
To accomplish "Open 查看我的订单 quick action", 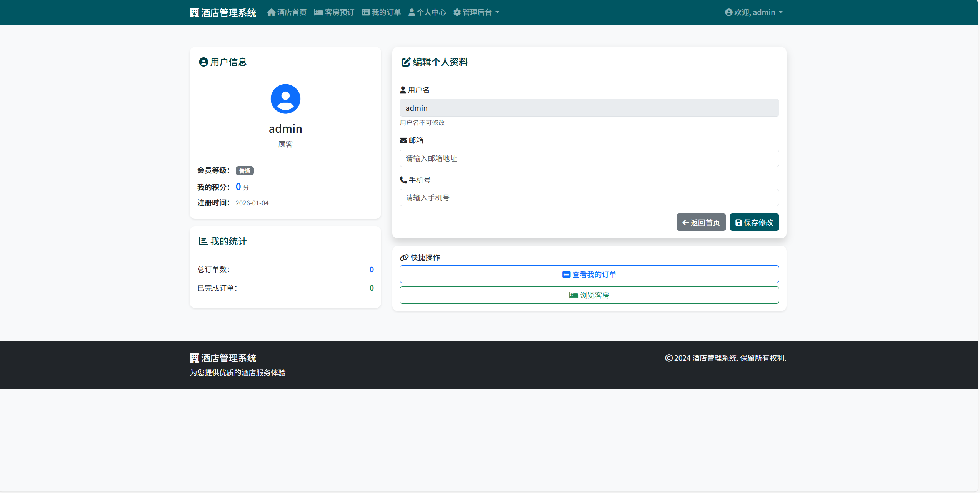I will click(x=589, y=274).
